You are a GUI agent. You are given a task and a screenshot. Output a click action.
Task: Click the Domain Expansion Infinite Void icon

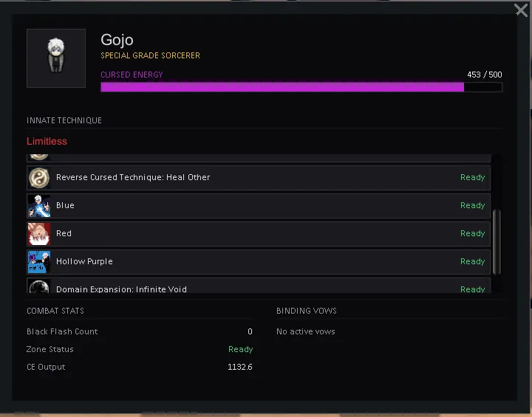coord(38,287)
